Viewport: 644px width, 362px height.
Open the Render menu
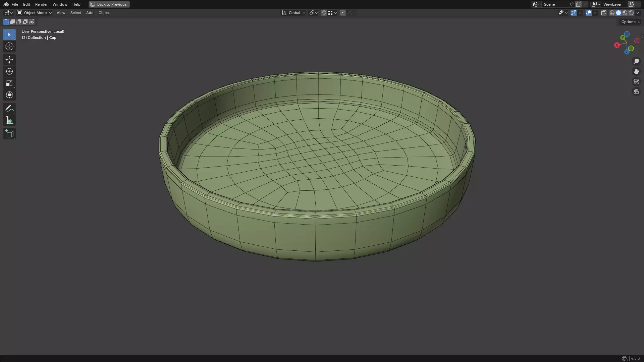coord(41,4)
